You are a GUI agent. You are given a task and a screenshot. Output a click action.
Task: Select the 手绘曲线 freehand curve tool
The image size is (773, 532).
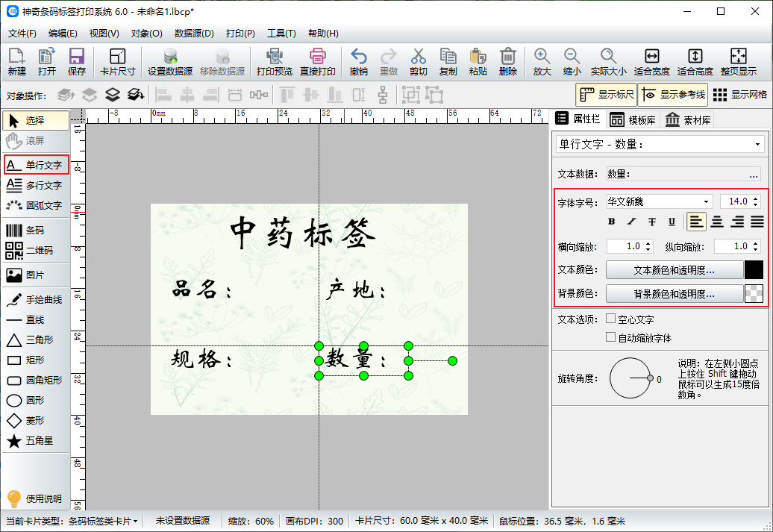tap(36, 299)
